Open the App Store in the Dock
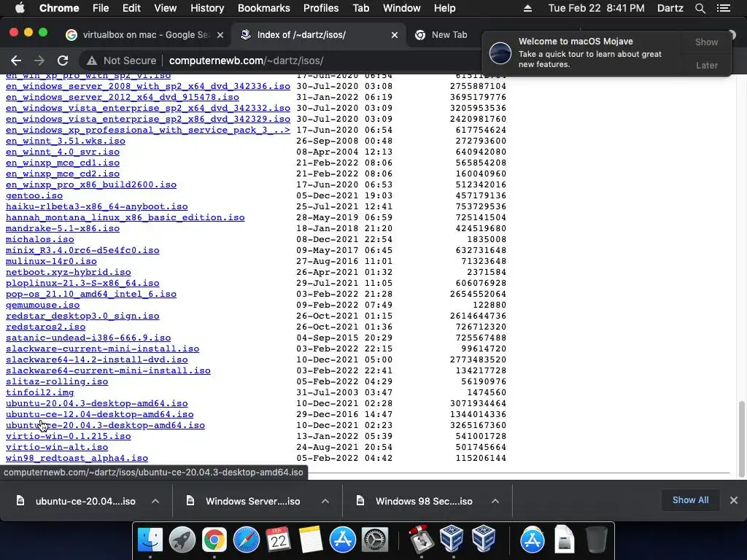Screen dimensions: 747x560 (x=343, y=540)
